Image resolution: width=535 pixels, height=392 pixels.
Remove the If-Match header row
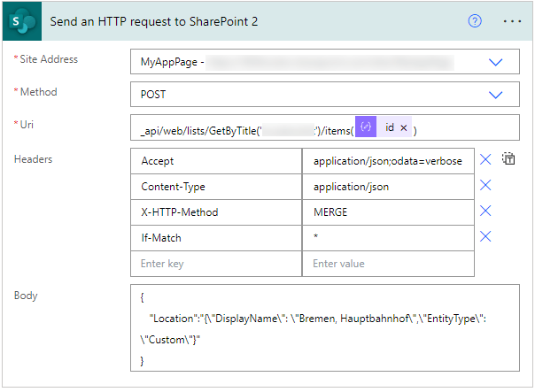pyautogui.click(x=485, y=236)
